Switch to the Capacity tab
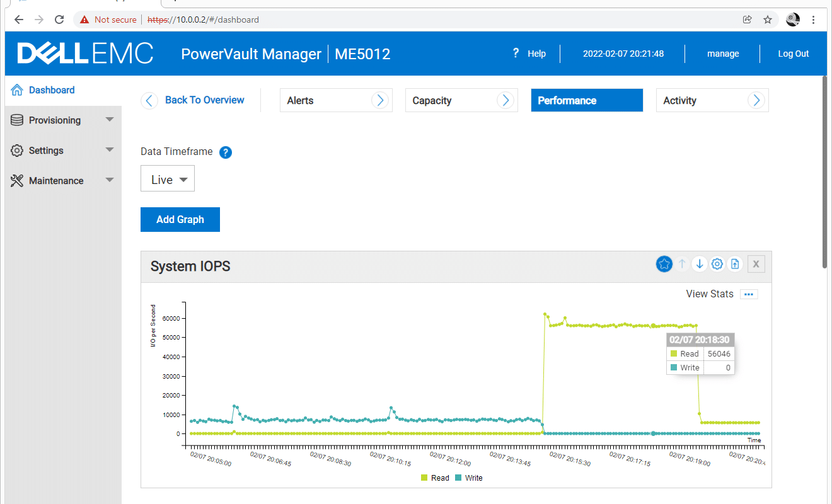832x504 pixels. pos(461,100)
